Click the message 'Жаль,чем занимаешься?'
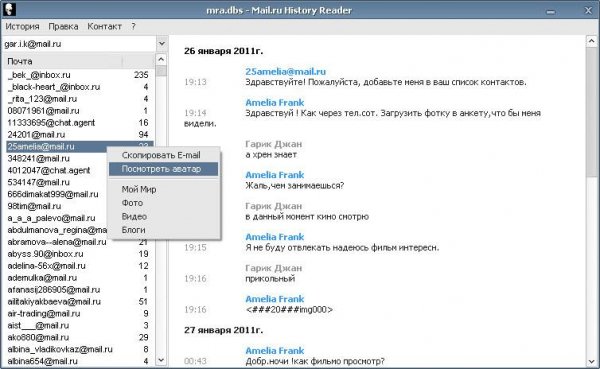 (295, 186)
